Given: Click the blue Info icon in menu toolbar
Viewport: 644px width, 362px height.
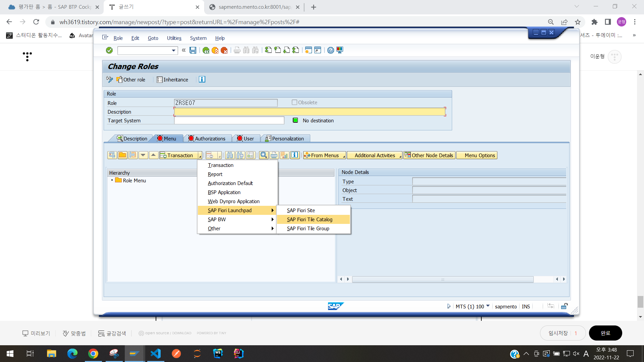Looking at the screenshot, I should click(295, 155).
